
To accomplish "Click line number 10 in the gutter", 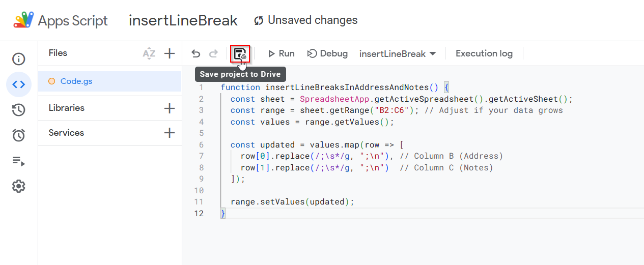I will tap(199, 191).
